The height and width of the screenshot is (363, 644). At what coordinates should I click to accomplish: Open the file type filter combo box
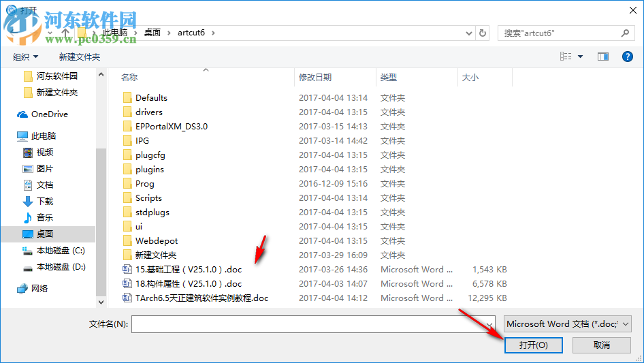click(x=568, y=324)
